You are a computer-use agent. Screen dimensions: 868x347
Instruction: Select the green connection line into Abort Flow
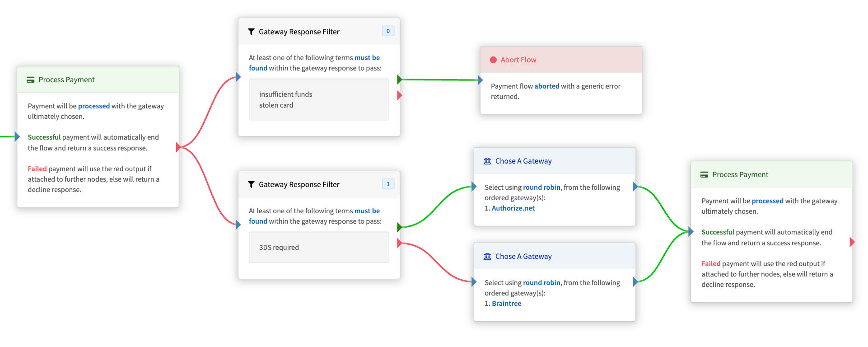[x=440, y=80]
